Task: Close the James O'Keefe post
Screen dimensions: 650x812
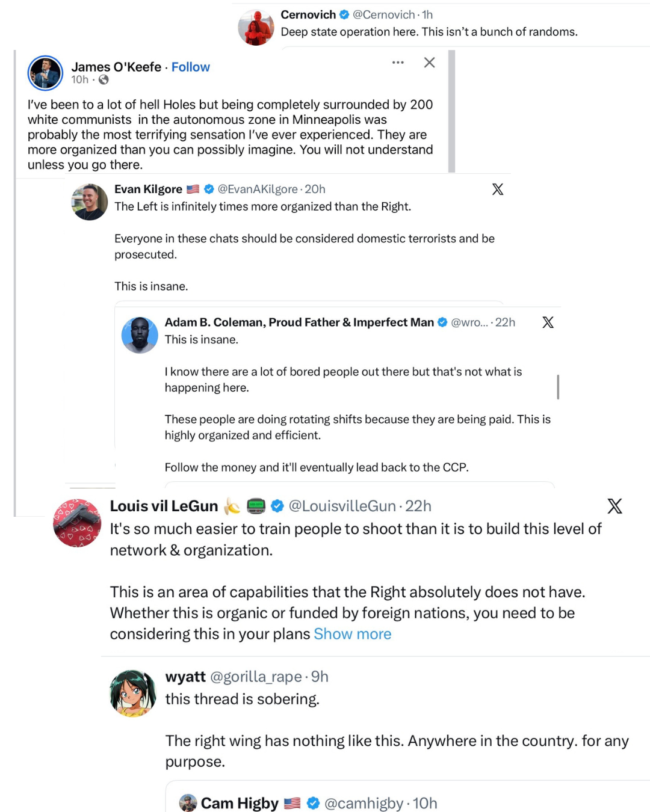Action: point(429,63)
